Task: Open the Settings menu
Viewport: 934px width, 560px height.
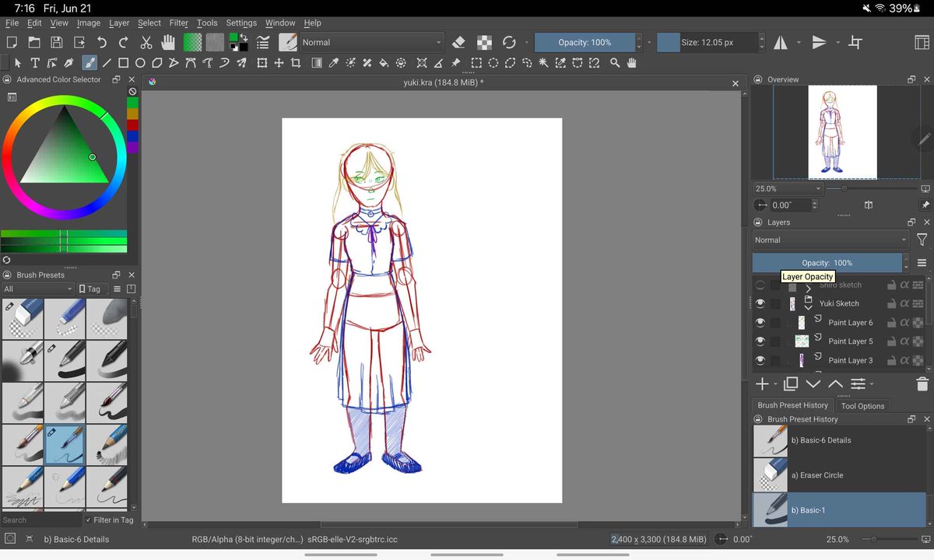Action: pos(241,23)
